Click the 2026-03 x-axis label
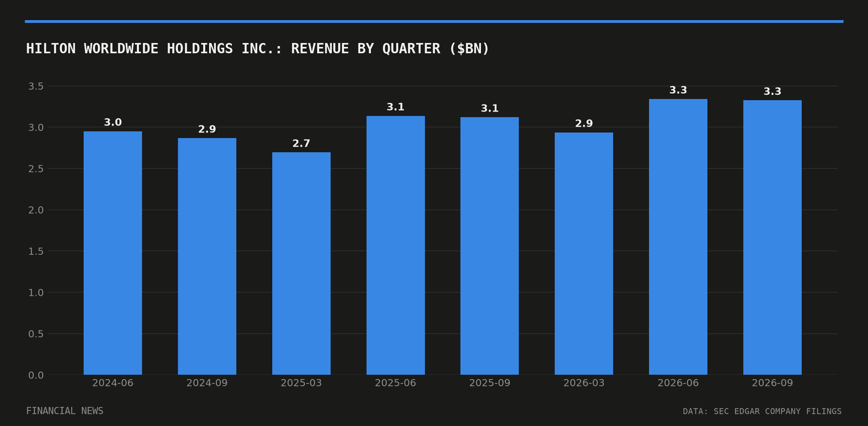 pyautogui.click(x=584, y=383)
